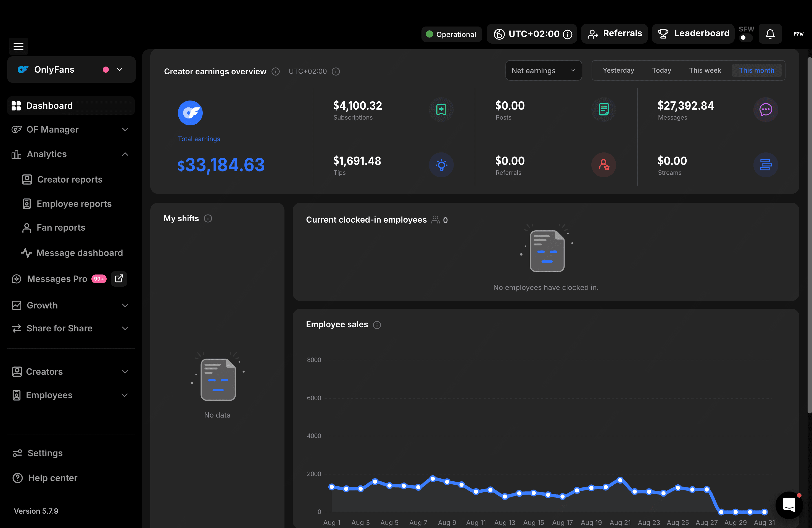Click info icon beside My shifts

point(208,218)
